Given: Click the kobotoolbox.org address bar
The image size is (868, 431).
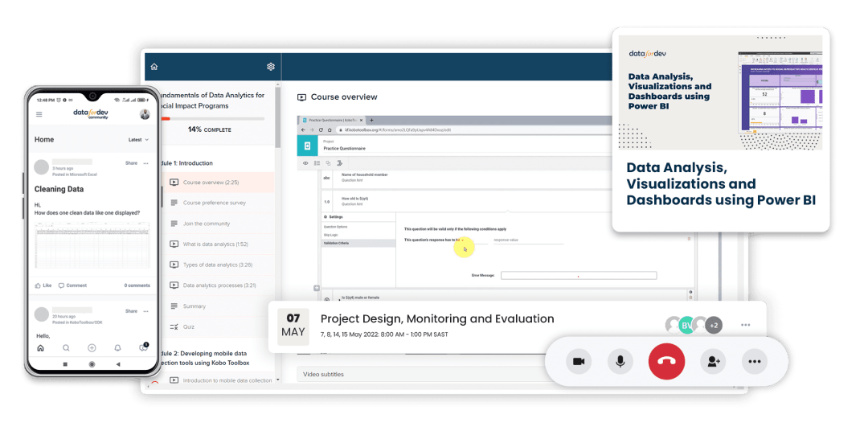Looking at the screenshot, I should click(476, 129).
